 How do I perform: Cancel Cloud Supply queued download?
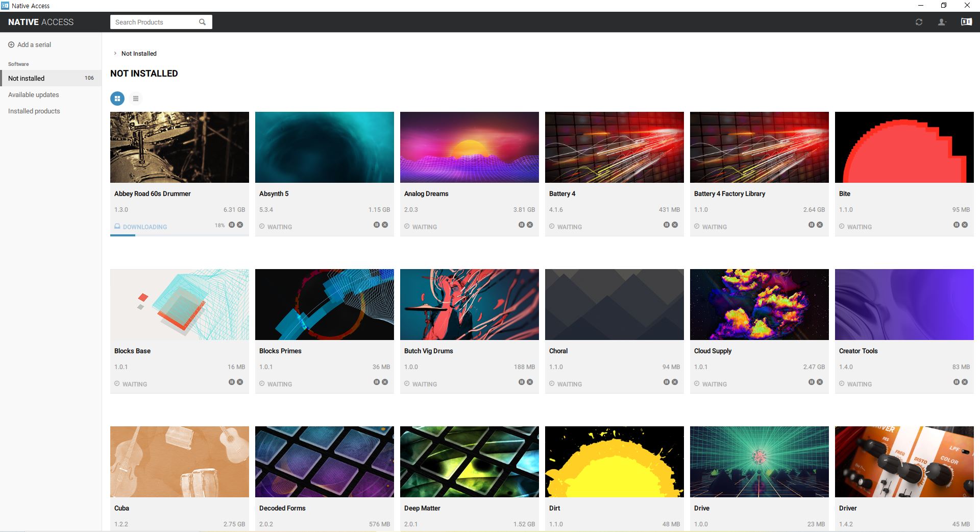820,382
